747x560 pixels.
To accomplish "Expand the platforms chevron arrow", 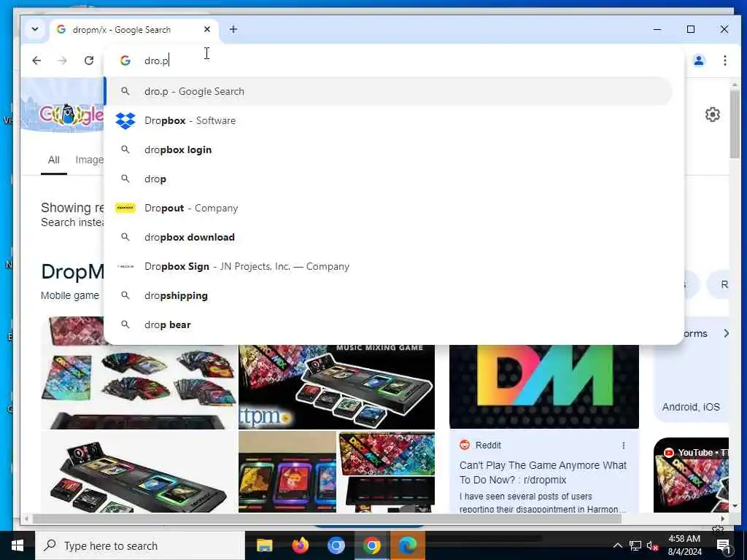I will (x=726, y=333).
